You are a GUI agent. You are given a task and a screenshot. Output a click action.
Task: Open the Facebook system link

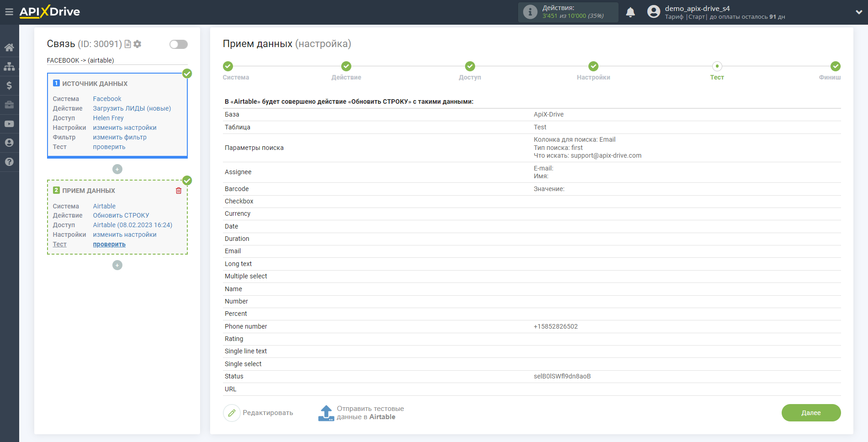click(x=107, y=99)
